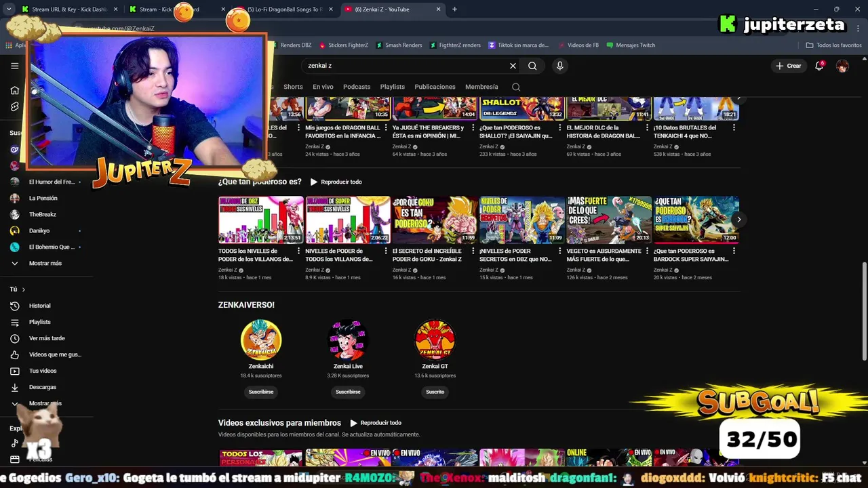This screenshot has height=488, width=868.
Task: Open Zenkai Live channel avatar
Action: (x=348, y=340)
